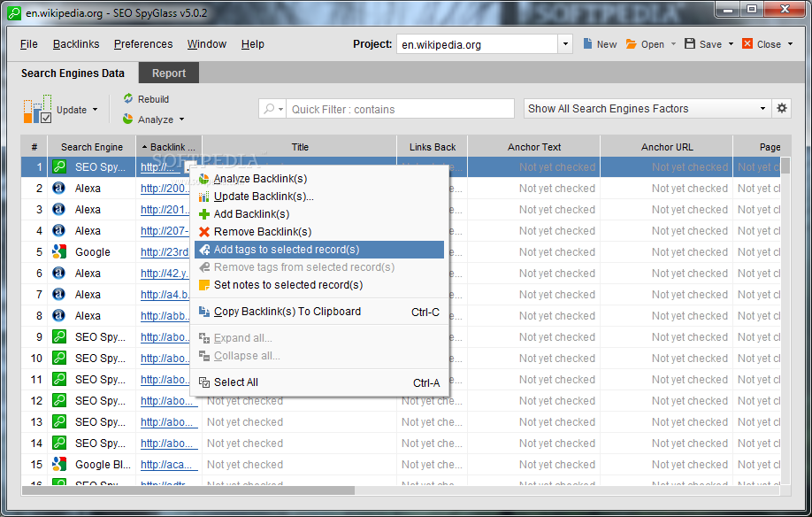The image size is (812, 517).
Task: Choose Remove Backlink(s) from context menu
Action: (319, 232)
